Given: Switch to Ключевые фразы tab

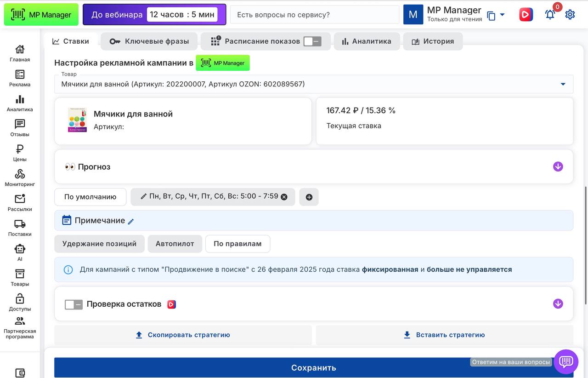Looking at the screenshot, I should tap(149, 41).
